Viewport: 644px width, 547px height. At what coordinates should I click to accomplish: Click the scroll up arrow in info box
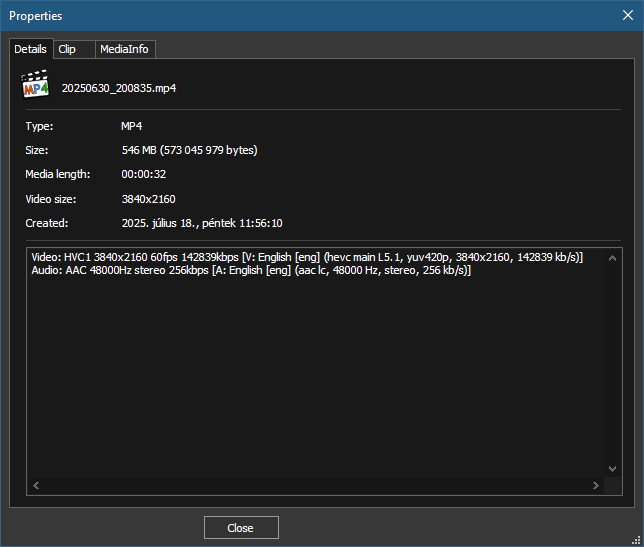612,258
